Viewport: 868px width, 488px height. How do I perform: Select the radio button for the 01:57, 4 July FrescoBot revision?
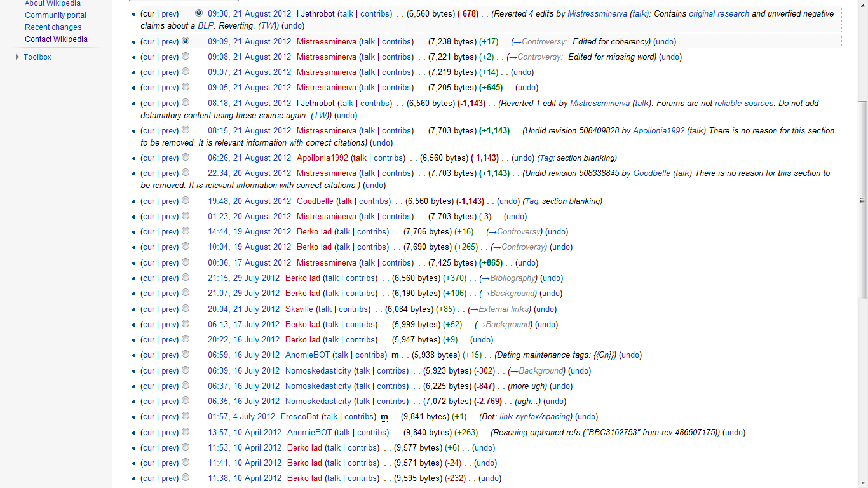pos(185,416)
